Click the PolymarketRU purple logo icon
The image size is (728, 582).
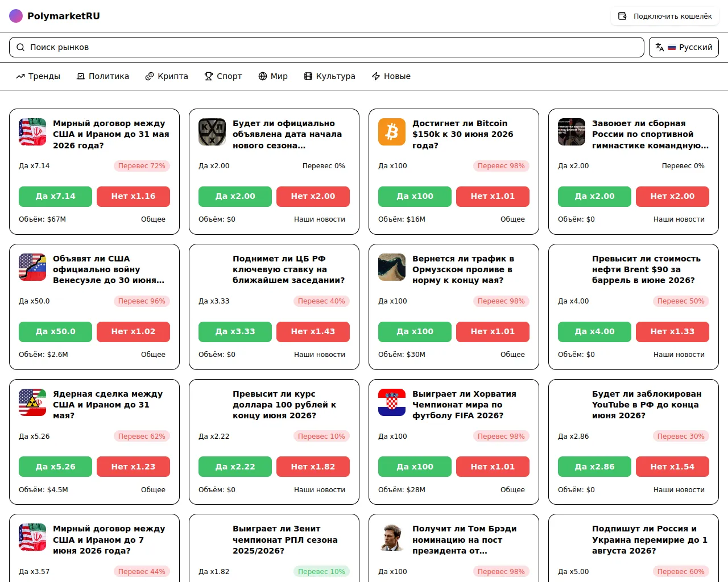coord(16,16)
